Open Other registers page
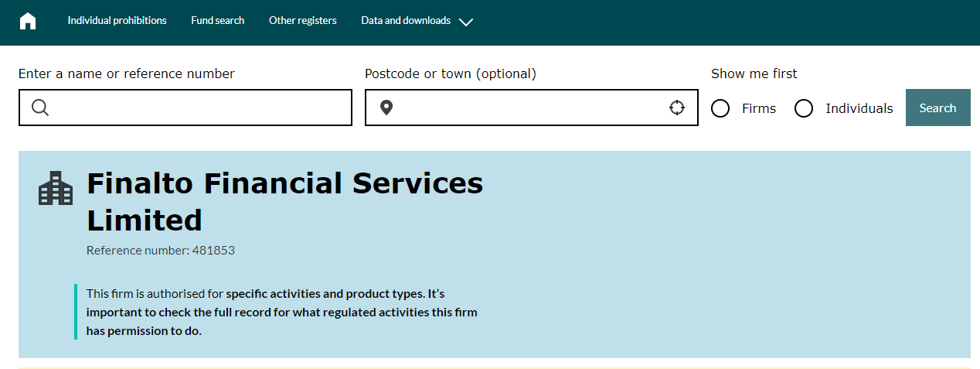 pyautogui.click(x=303, y=21)
